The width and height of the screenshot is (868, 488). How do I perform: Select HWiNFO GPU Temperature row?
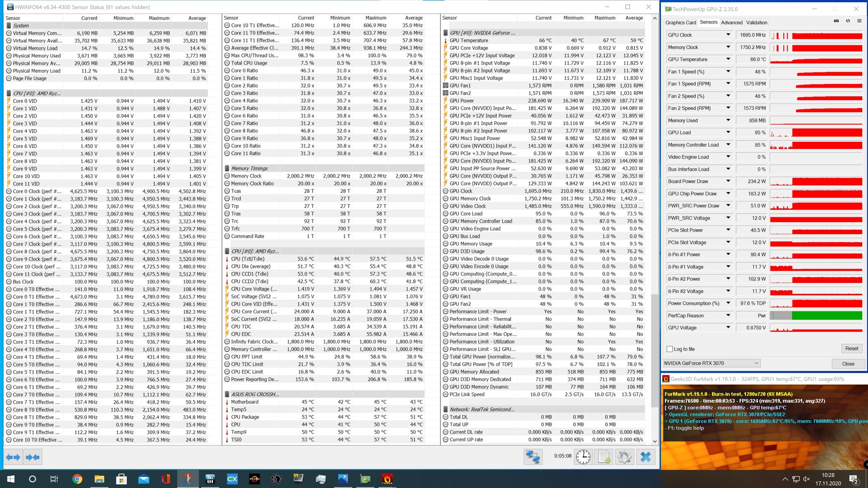(544, 41)
